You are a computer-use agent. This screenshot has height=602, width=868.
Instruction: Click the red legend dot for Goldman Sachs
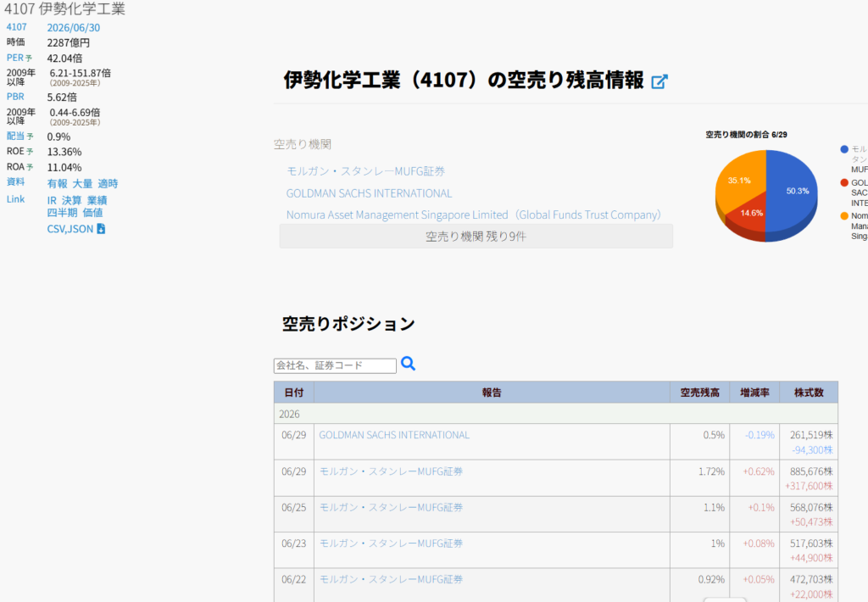[x=844, y=182]
